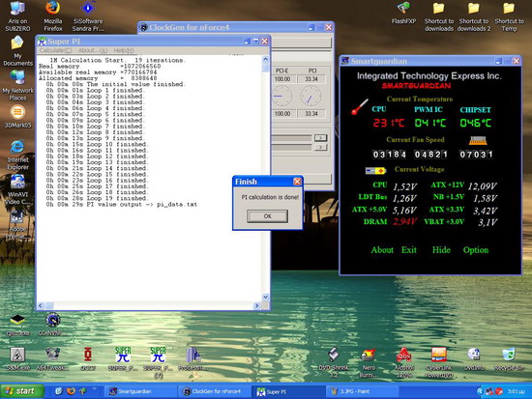Image resolution: width=532 pixels, height=399 pixels.
Task: Select the first SUPER_P desktop icon
Action: click(123, 358)
